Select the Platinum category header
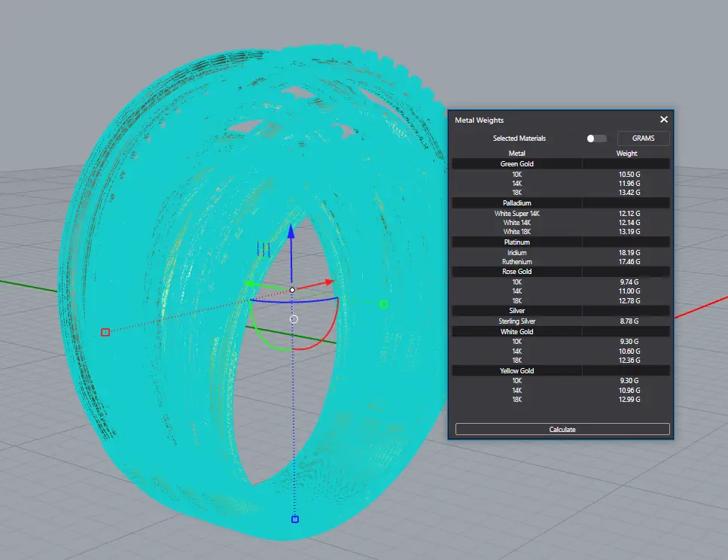The height and width of the screenshot is (560, 728). click(516, 242)
